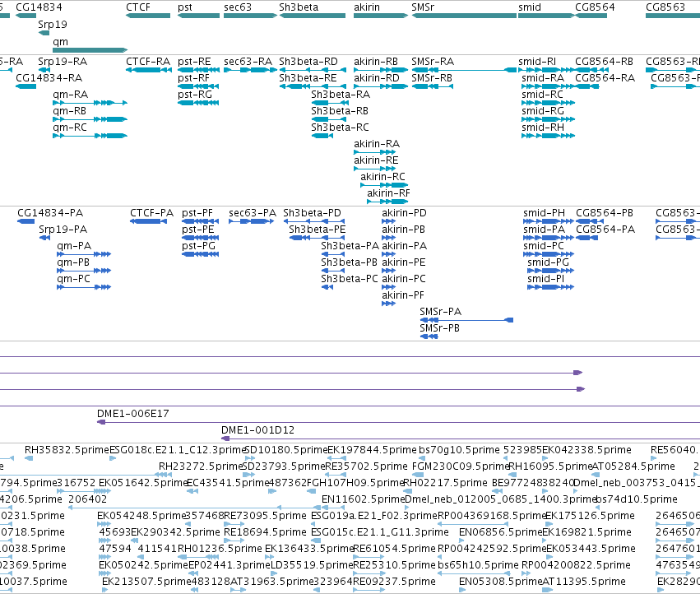Click the qm-PA protein feature

tap(84, 254)
